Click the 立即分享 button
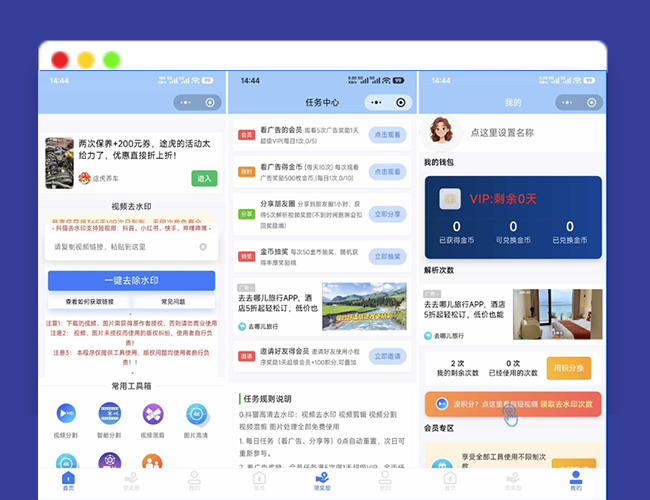This screenshot has height=500, width=650. (x=388, y=214)
